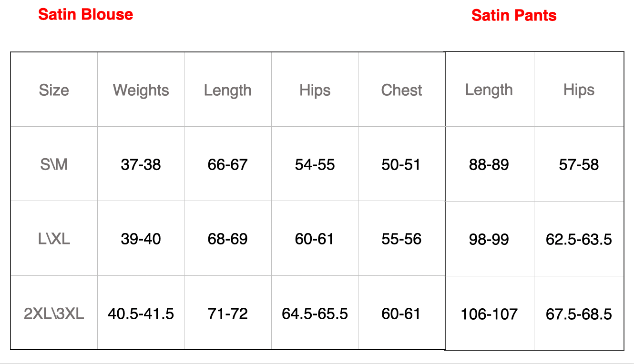Click the 98-99 pants length cell

point(489,239)
